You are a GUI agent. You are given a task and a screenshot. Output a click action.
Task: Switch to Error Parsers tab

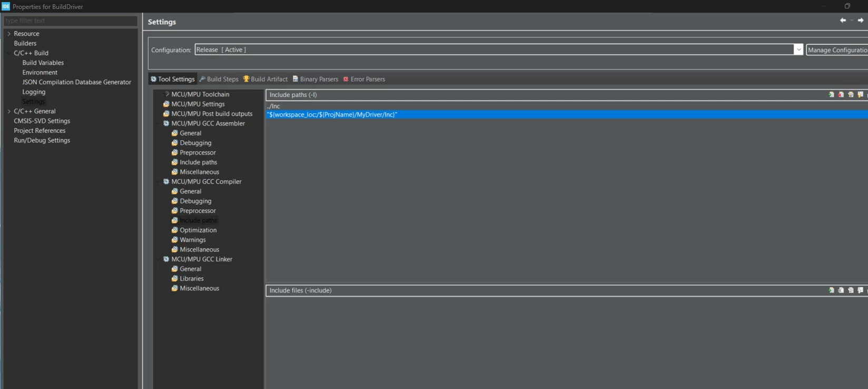364,79
